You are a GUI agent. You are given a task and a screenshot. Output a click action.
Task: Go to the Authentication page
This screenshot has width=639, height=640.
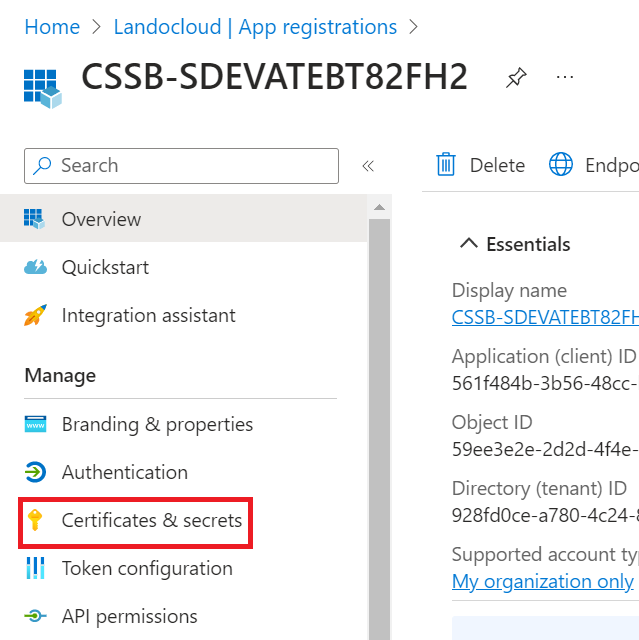coord(124,472)
